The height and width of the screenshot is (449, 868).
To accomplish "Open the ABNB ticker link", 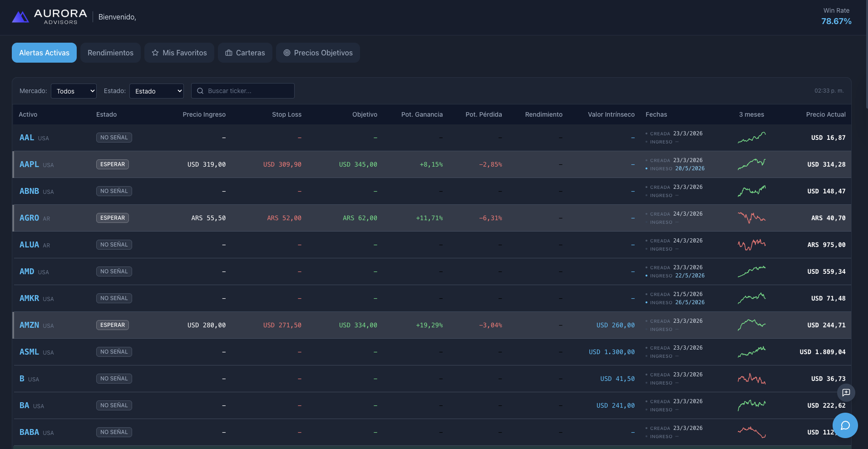I will tap(29, 191).
